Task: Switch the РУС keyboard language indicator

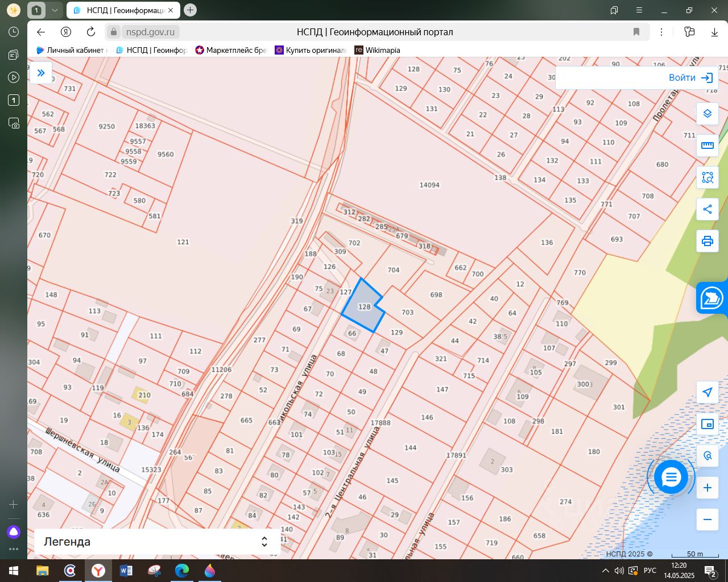Action: click(650, 571)
